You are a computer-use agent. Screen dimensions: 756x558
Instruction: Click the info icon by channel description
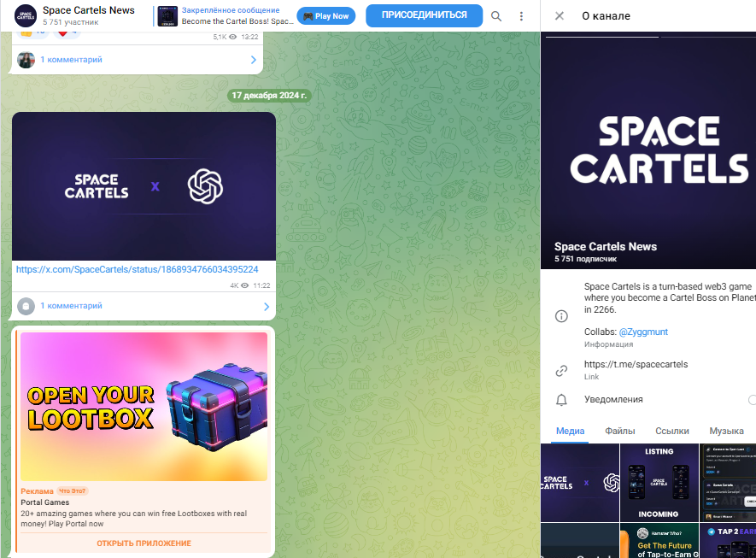pos(561,316)
